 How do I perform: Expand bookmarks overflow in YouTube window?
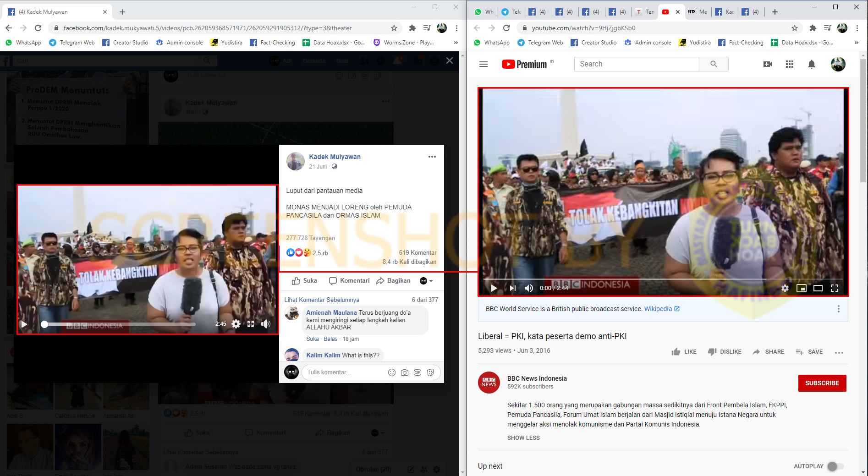pos(857,43)
